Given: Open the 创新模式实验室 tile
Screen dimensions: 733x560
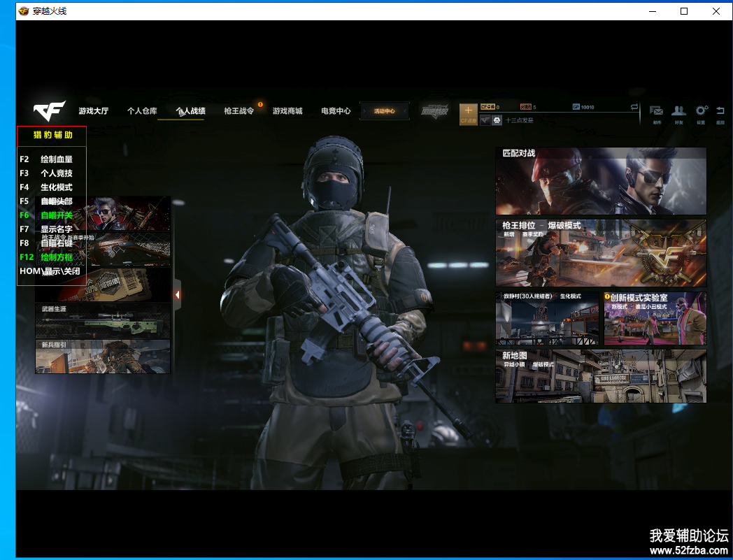Looking at the screenshot, I should pyautogui.click(x=655, y=318).
